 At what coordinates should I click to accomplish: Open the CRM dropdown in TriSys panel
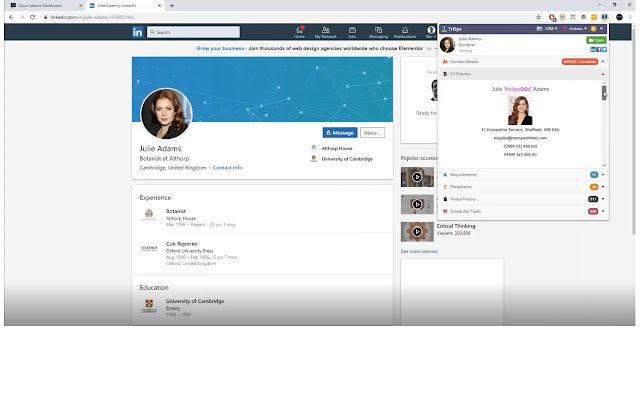click(547, 29)
